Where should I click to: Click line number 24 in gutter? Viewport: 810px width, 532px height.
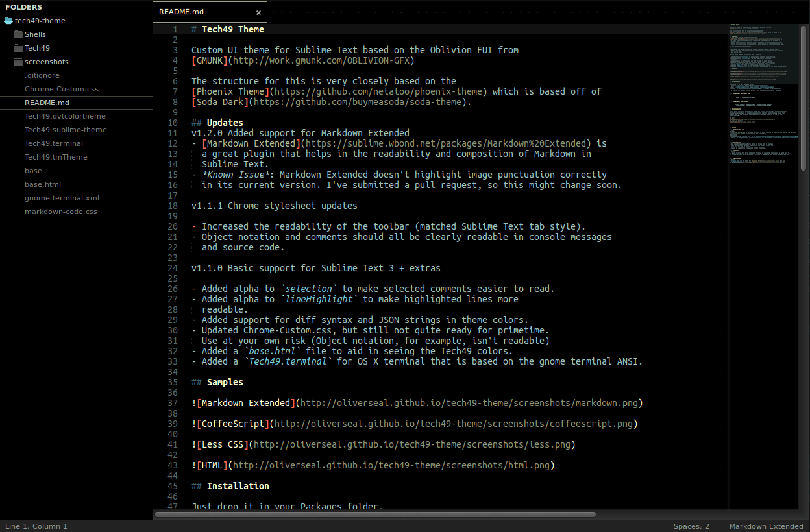[x=172, y=268]
